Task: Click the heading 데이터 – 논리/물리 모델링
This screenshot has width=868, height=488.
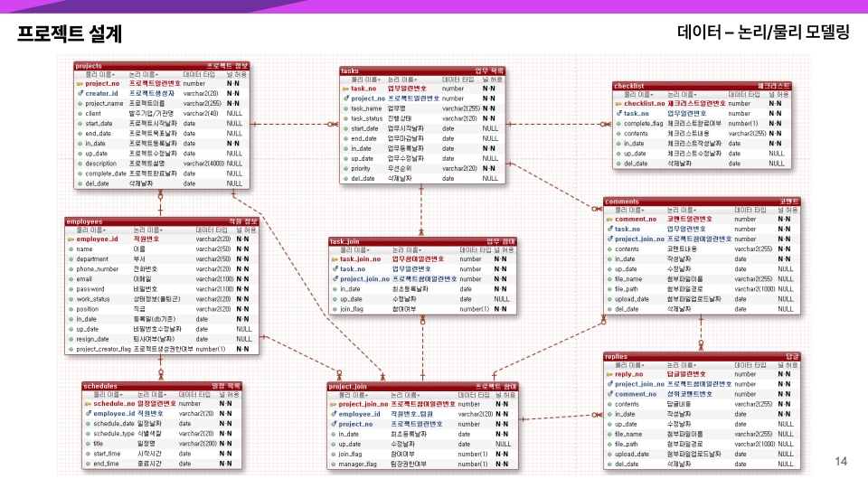Action: [763, 33]
